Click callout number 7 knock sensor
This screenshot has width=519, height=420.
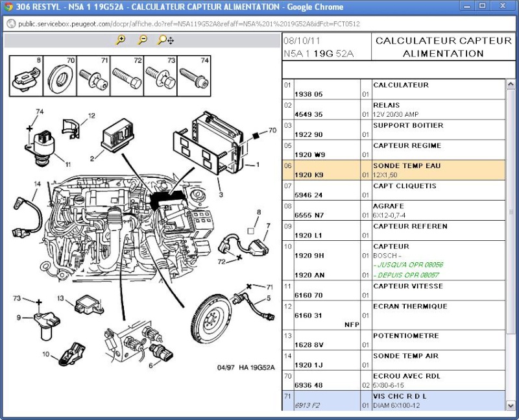click(x=268, y=226)
